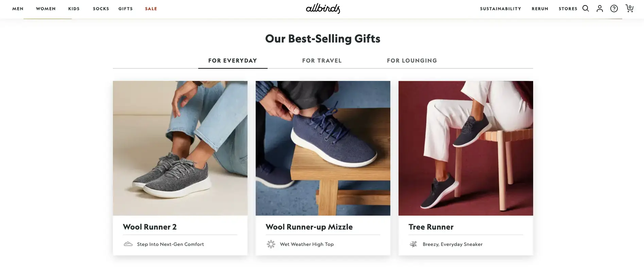Viewport: 644px width, 268px height.
Task: Click the Wool Runner 2 product photo
Action: (180, 148)
